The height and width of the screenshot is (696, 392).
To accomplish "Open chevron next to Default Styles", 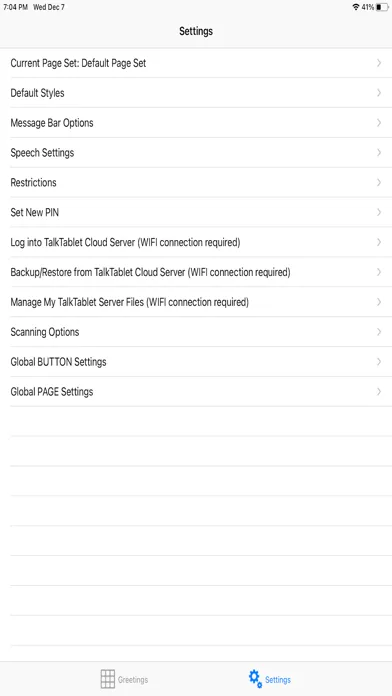I will [x=379, y=93].
